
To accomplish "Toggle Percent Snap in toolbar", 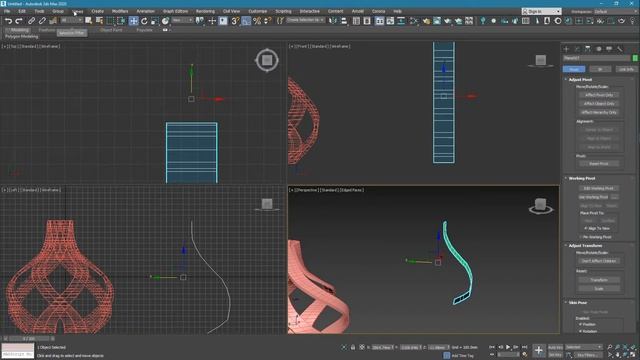I will (257, 21).
